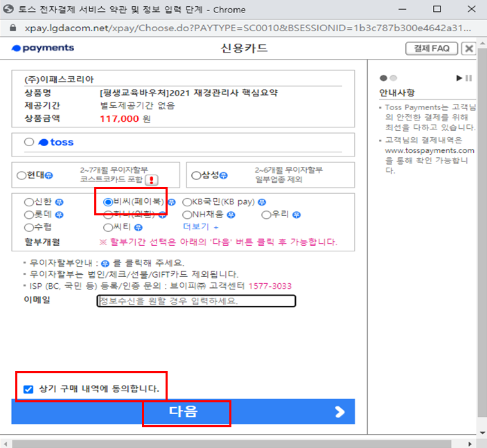Click the info icon next to 신한

(59, 202)
